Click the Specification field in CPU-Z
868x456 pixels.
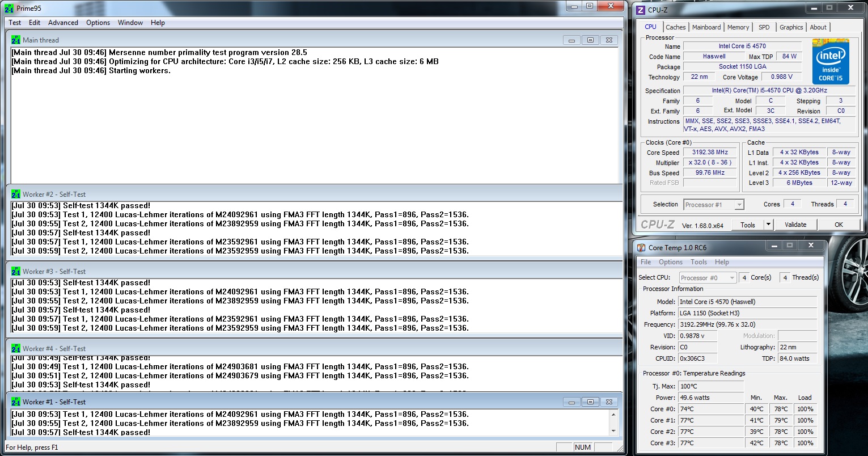pyautogui.click(x=769, y=90)
